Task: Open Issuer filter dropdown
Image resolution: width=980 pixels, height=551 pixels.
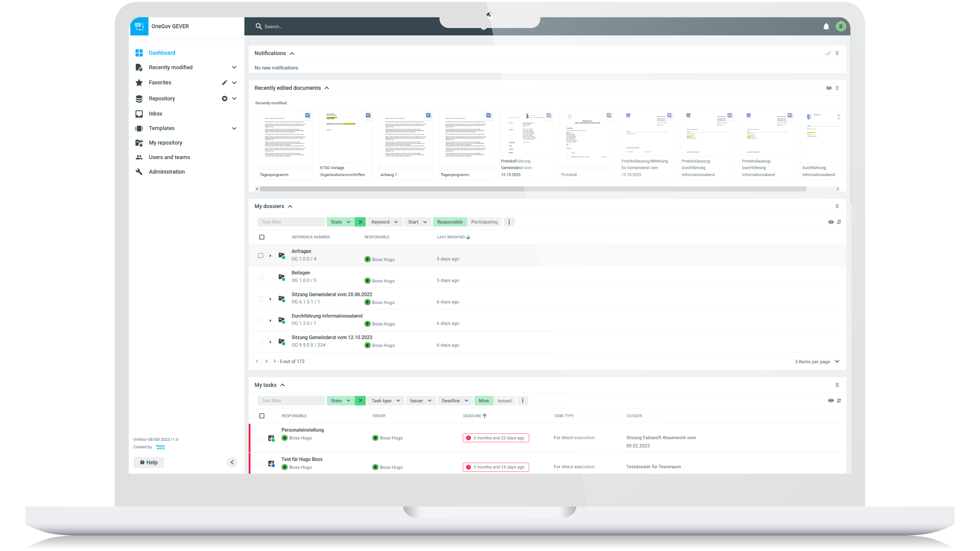Action: (x=420, y=401)
